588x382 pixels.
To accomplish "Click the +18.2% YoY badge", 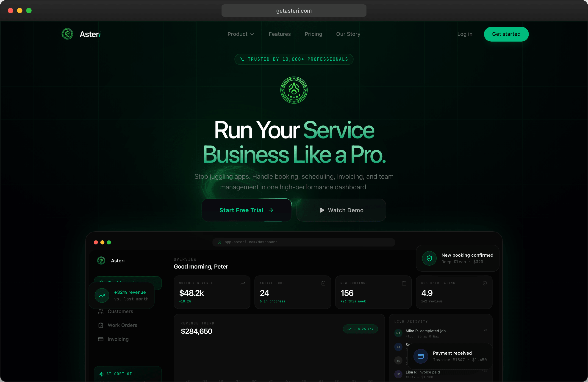I will point(360,329).
